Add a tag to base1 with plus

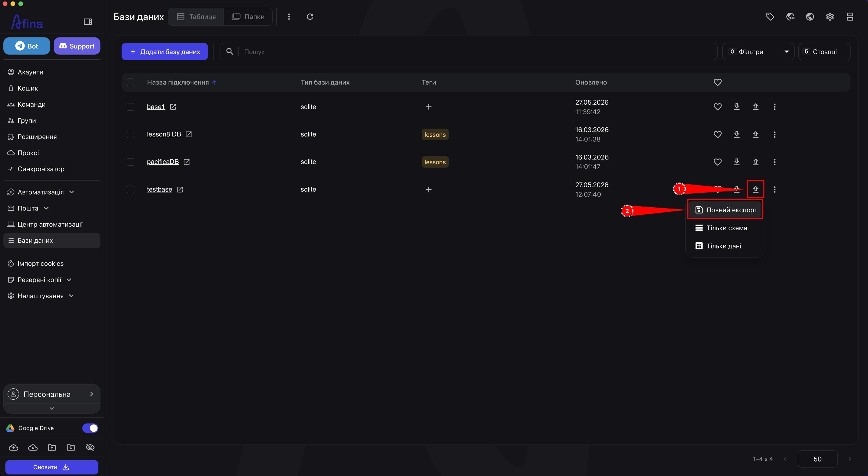coord(429,107)
